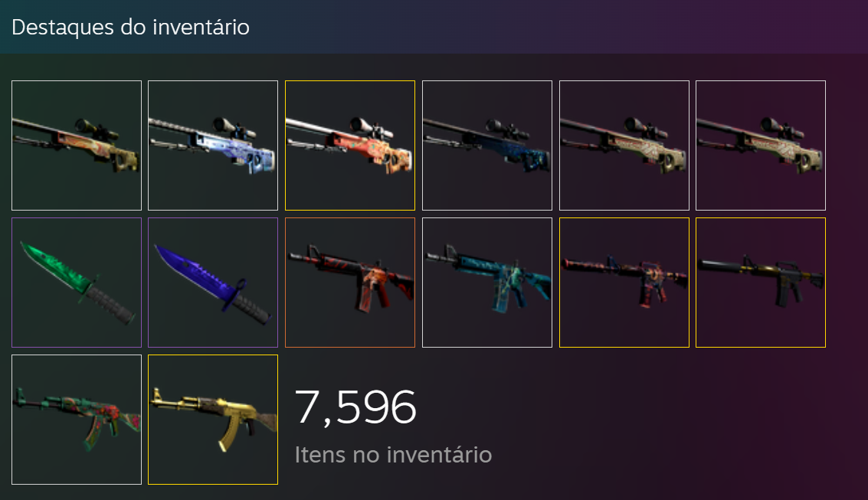Open the fifth AWP in the top row
The image size is (868, 500).
point(624,145)
